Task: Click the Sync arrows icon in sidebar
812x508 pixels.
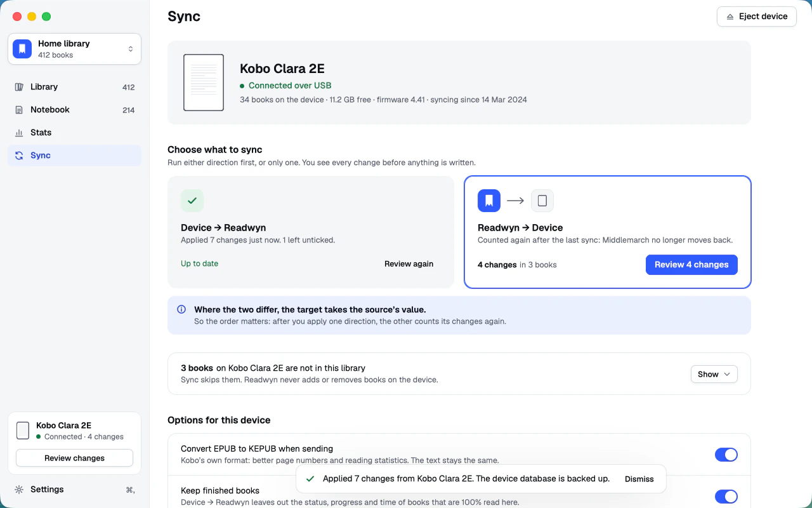Action: click(19, 156)
